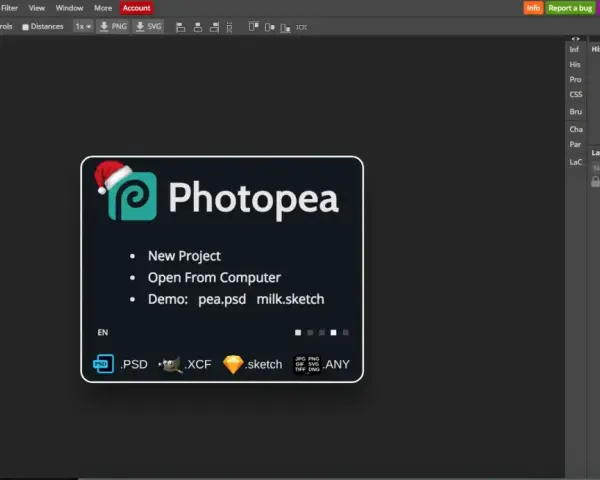The image size is (600, 480).
Task: Expand side panels with the double-arrow toggle
Action: click(x=576, y=39)
